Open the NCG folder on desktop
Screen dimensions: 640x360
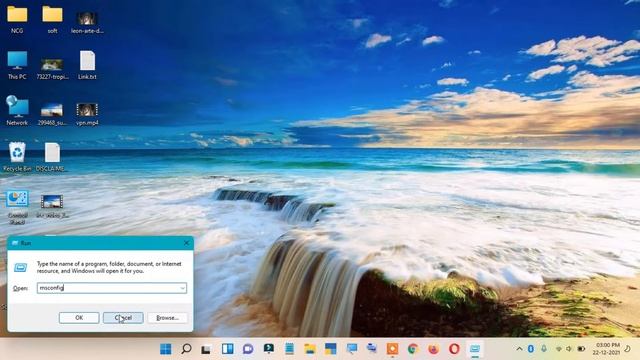point(17,19)
